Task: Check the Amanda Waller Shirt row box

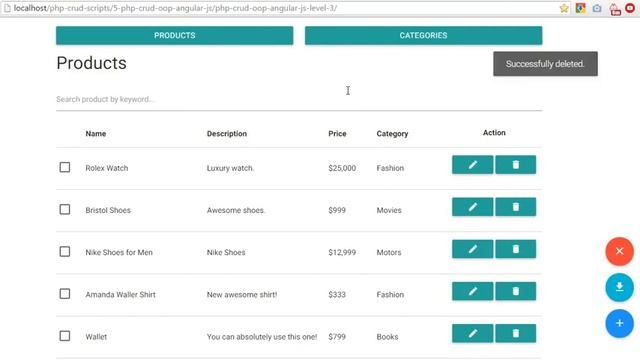Action: [x=65, y=294]
